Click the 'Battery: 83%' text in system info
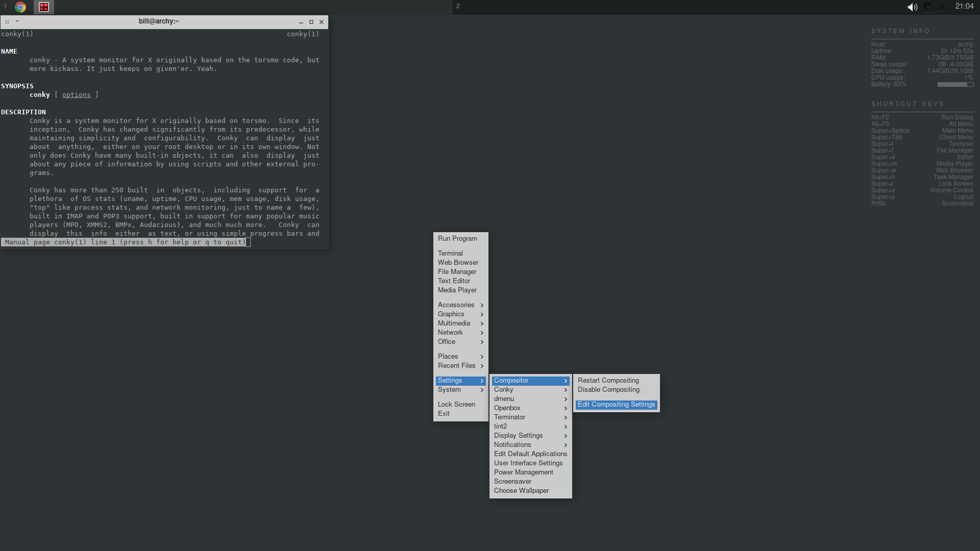Viewport: 980px width, 551px height. coord(889,84)
